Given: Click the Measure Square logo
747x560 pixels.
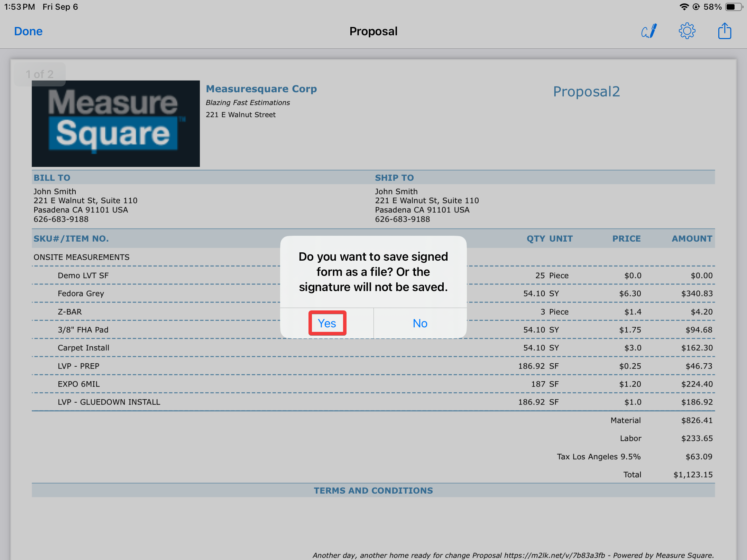Looking at the screenshot, I should [116, 123].
